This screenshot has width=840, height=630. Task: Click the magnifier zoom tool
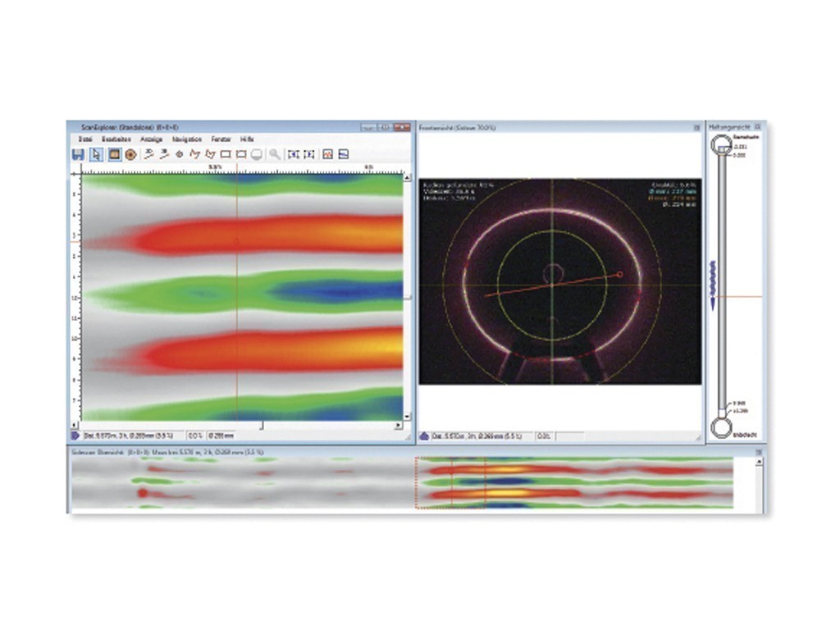(x=274, y=154)
